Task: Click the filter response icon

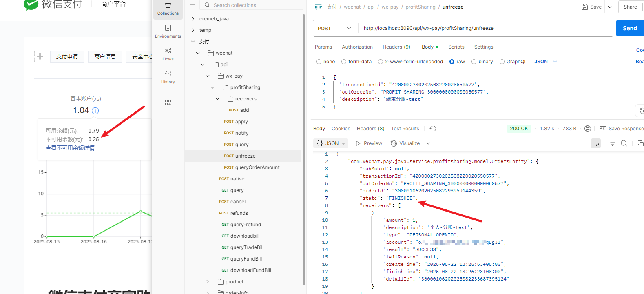Action: 613,143
